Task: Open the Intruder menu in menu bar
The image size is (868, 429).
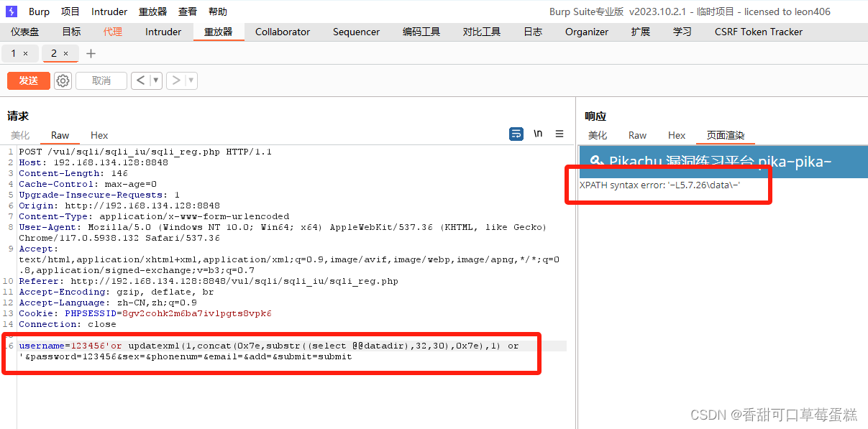Action: [x=109, y=11]
